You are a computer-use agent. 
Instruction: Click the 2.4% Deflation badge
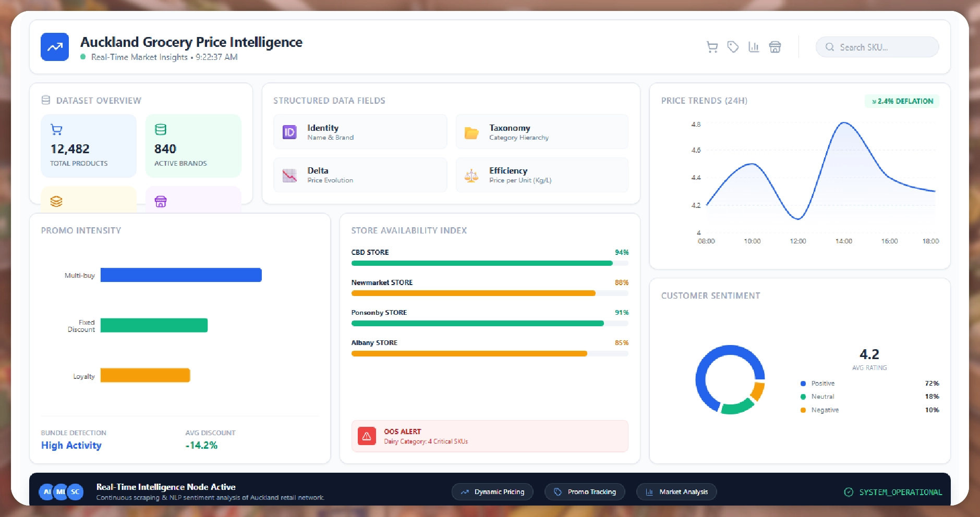click(902, 101)
